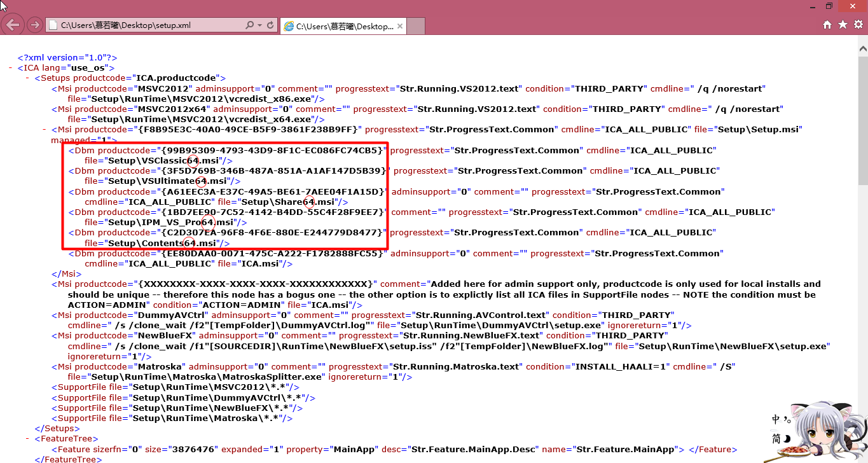Viewport: 868px width, 463px height.
Task: Click the scrollbar up arrow
Action: 863,48
